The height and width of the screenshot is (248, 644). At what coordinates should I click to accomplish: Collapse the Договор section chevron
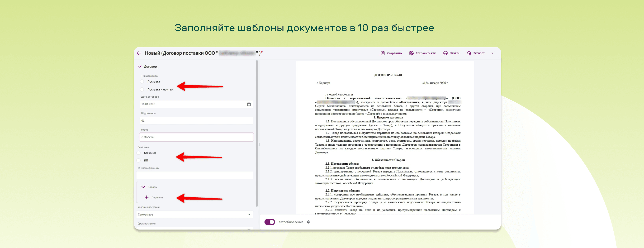pyautogui.click(x=140, y=66)
